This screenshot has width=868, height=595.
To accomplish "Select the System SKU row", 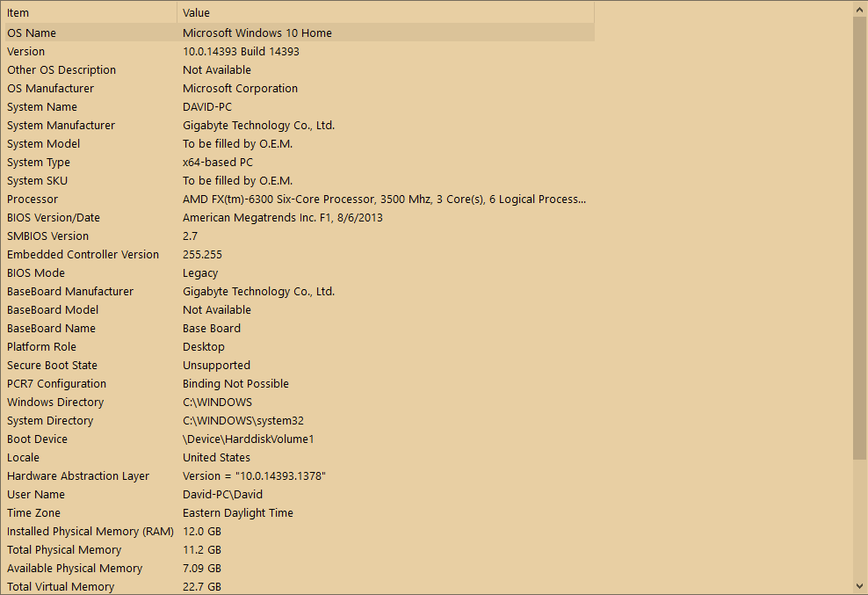I will point(300,180).
